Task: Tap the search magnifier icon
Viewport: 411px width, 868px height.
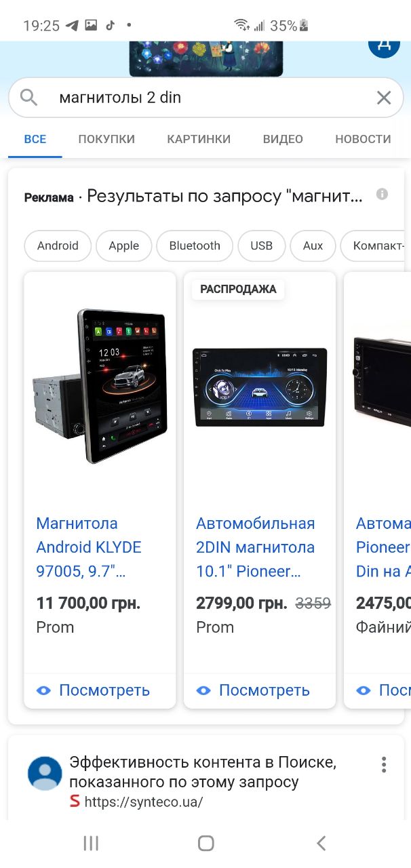Action: (x=28, y=98)
